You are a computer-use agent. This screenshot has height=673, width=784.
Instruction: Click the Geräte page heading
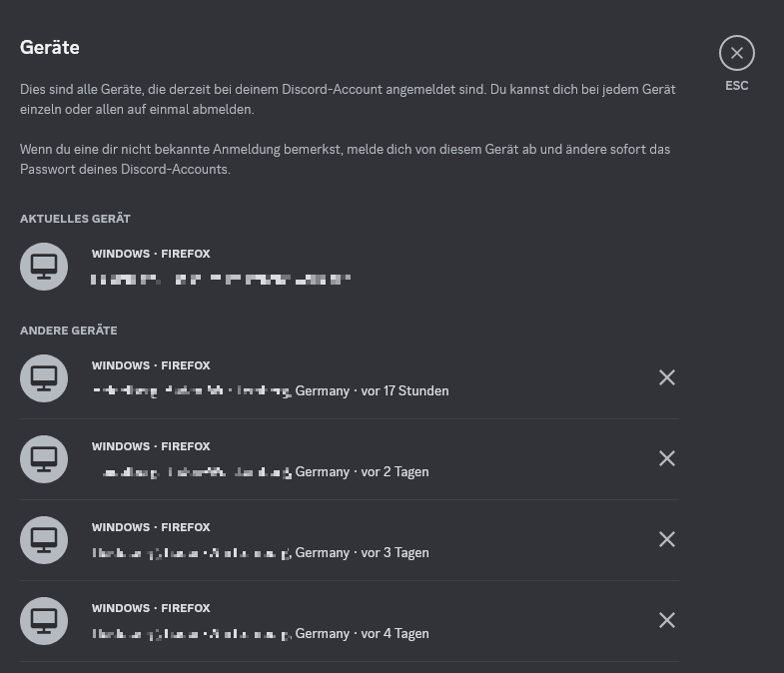[x=50, y=47]
